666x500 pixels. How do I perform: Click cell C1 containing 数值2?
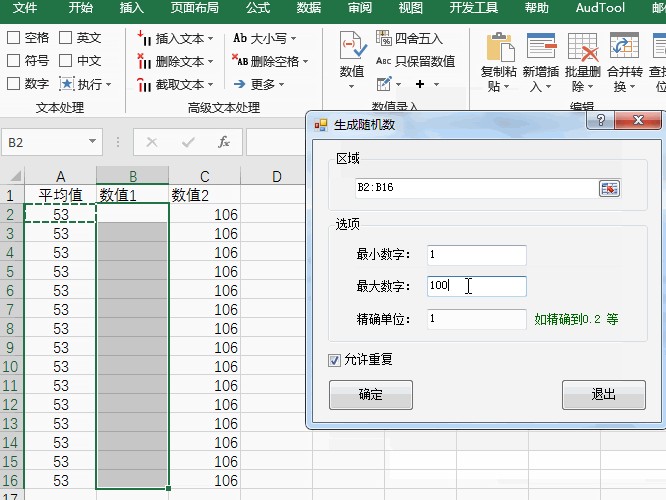click(205, 195)
